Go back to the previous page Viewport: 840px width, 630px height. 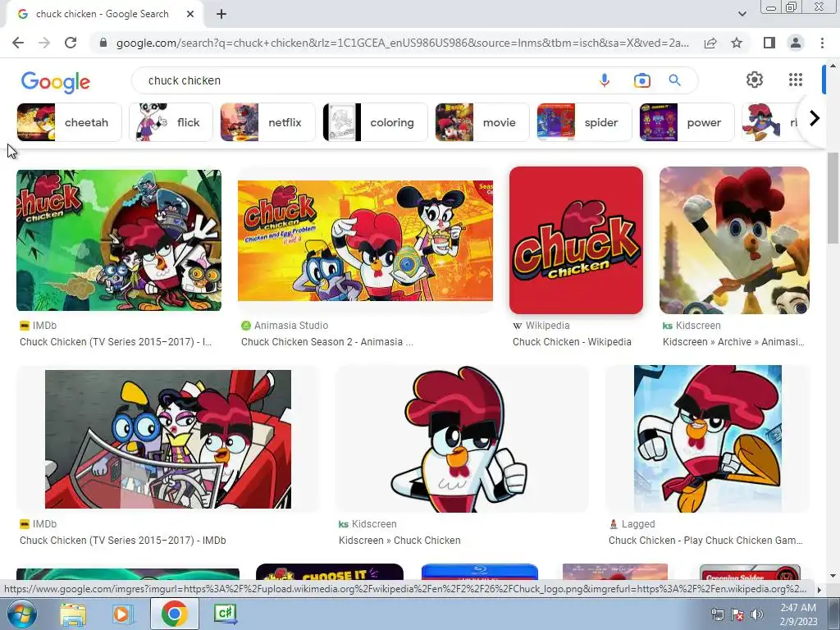click(x=18, y=43)
